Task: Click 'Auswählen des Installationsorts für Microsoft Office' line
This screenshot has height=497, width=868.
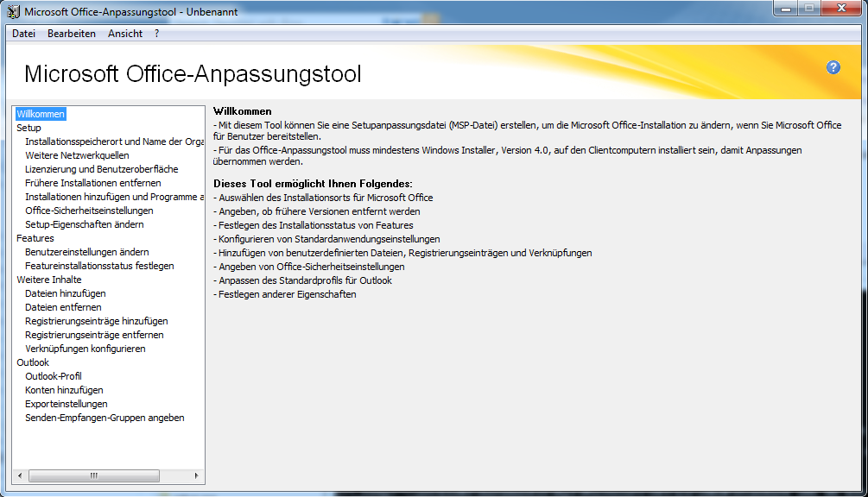Action: pos(323,198)
